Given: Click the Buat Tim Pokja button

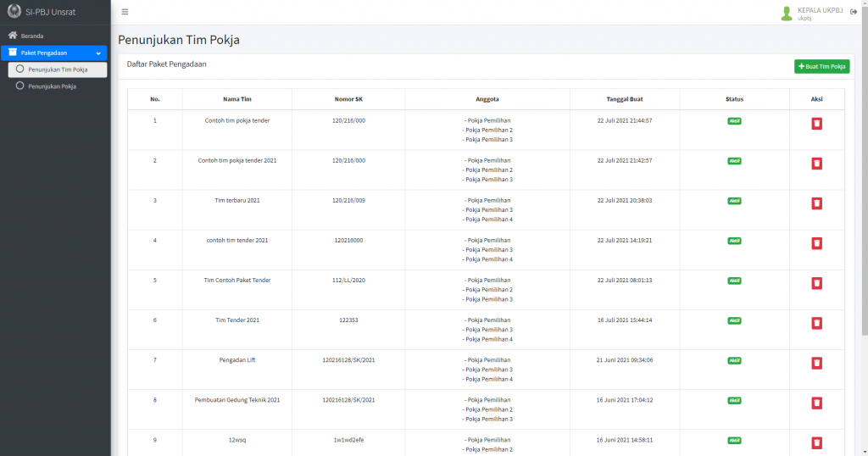Looking at the screenshot, I should (821, 66).
